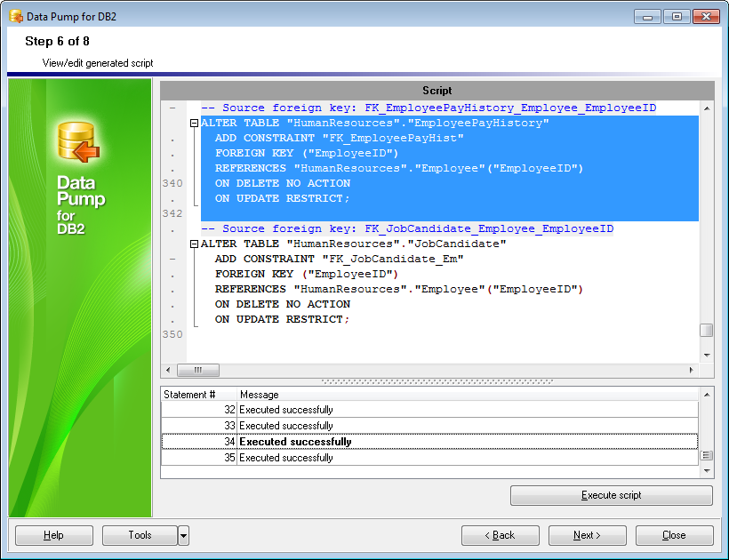
Task: Close the window via title bar X
Action: 706,17
